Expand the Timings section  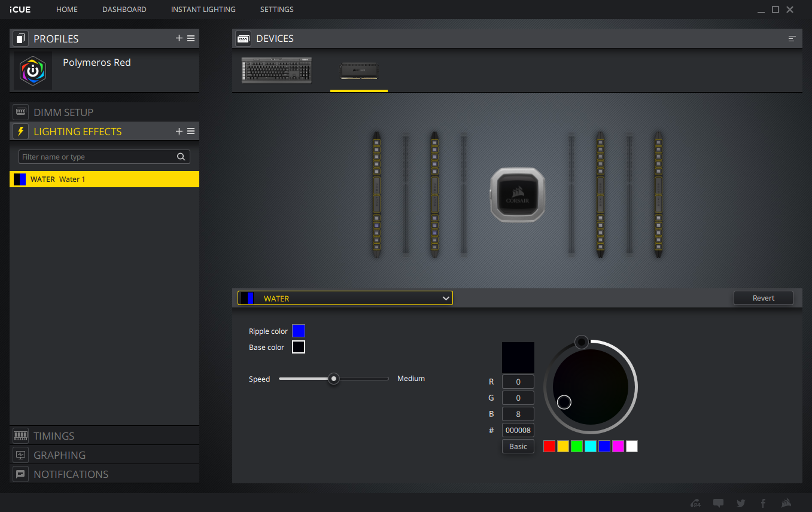point(54,436)
